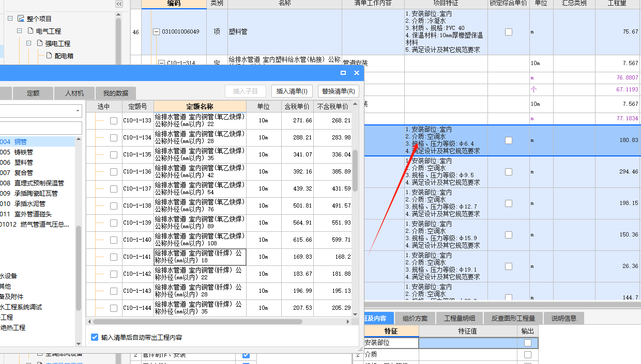Click the 定额名称 column header
The image size is (641, 364).
point(200,106)
